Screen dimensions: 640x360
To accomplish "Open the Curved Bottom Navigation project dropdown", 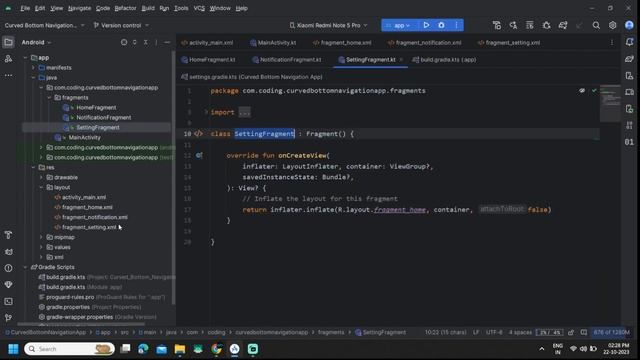I will [x=44, y=25].
